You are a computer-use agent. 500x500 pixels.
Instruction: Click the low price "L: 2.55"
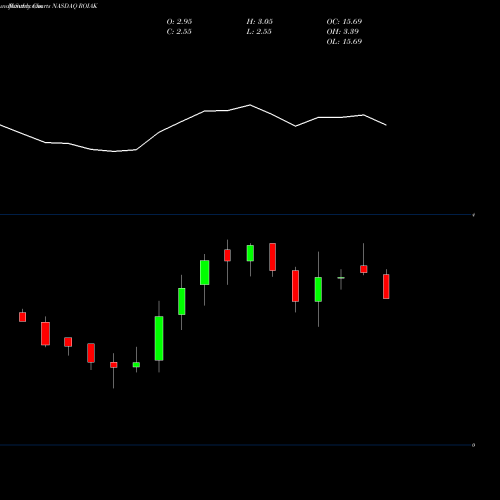point(259,31)
